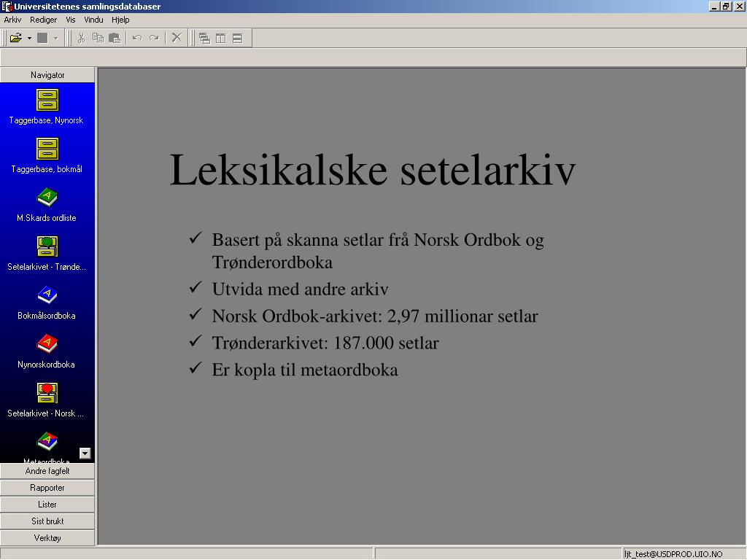The image size is (747, 560).
Task: Click the Undo arrow icon
Action: (137, 38)
